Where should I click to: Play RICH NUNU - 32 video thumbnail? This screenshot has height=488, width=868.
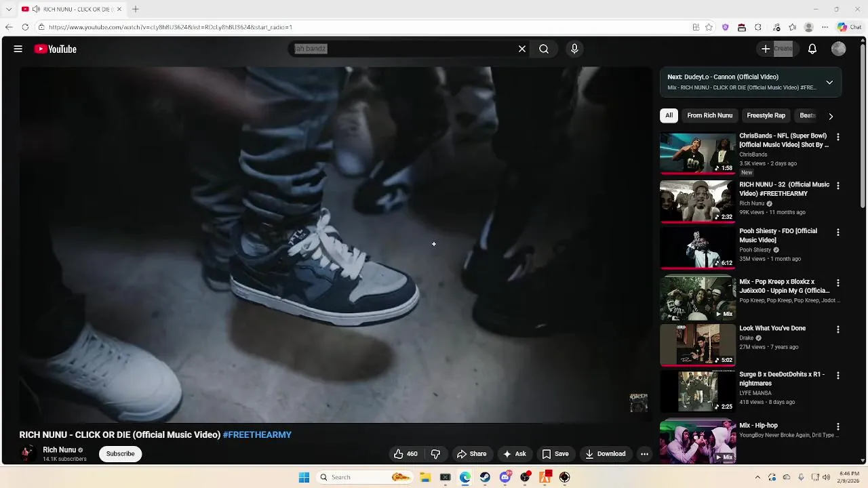click(698, 201)
